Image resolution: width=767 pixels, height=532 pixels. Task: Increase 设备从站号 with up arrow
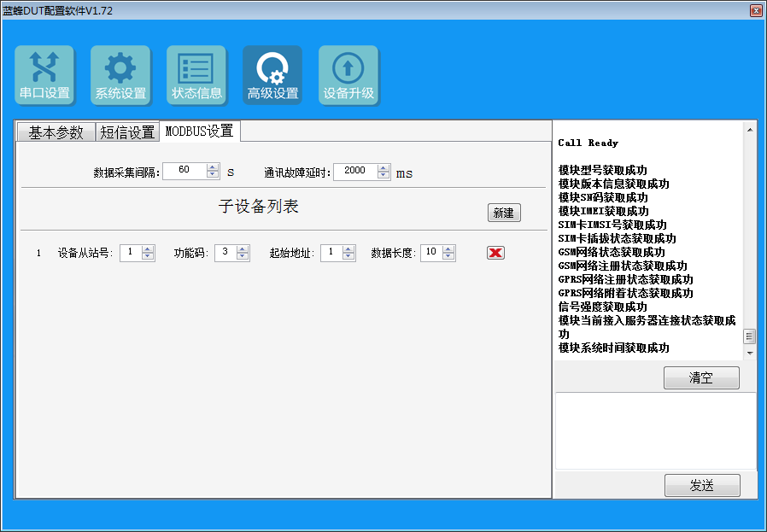[x=148, y=249]
